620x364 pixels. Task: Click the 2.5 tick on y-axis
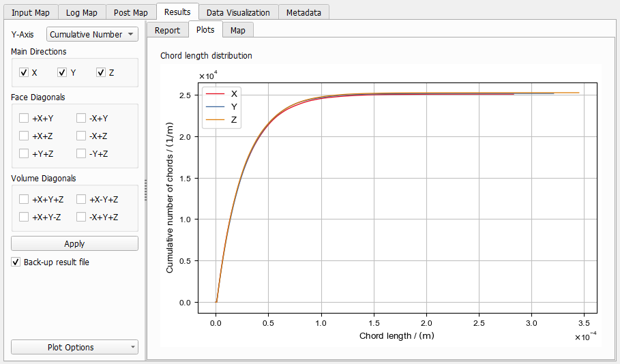tap(185, 95)
